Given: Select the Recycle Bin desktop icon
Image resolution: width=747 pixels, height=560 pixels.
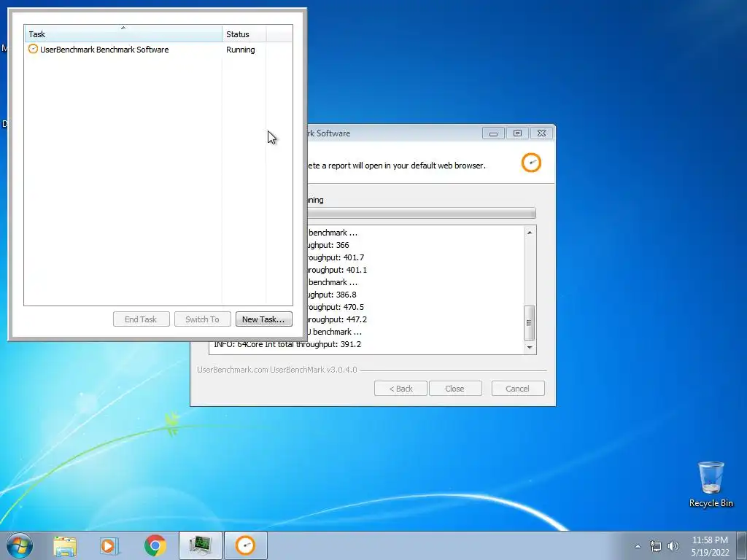Looking at the screenshot, I should click(x=711, y=485).
